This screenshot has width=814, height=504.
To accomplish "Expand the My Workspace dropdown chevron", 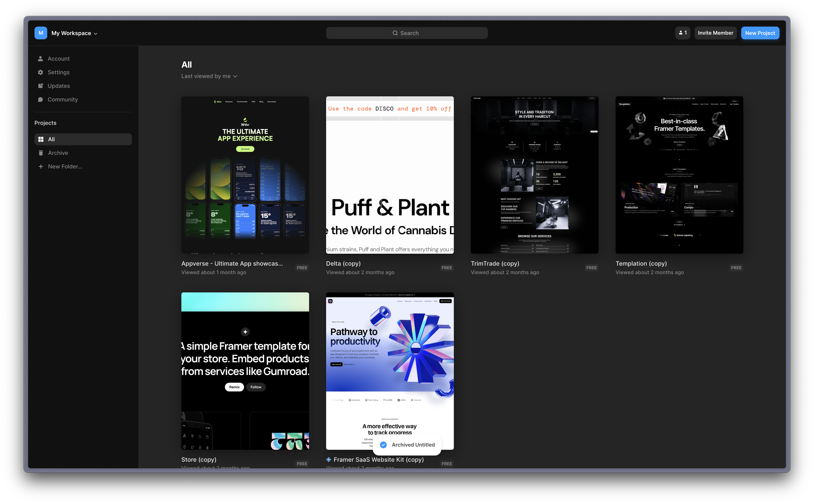I will (x=96, y=33).
